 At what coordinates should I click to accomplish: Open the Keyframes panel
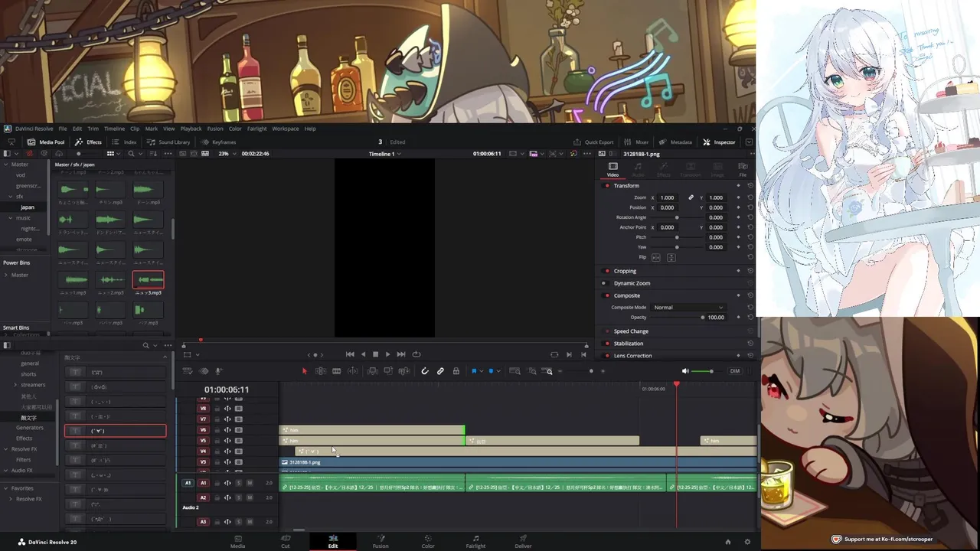tap(218, 142)
